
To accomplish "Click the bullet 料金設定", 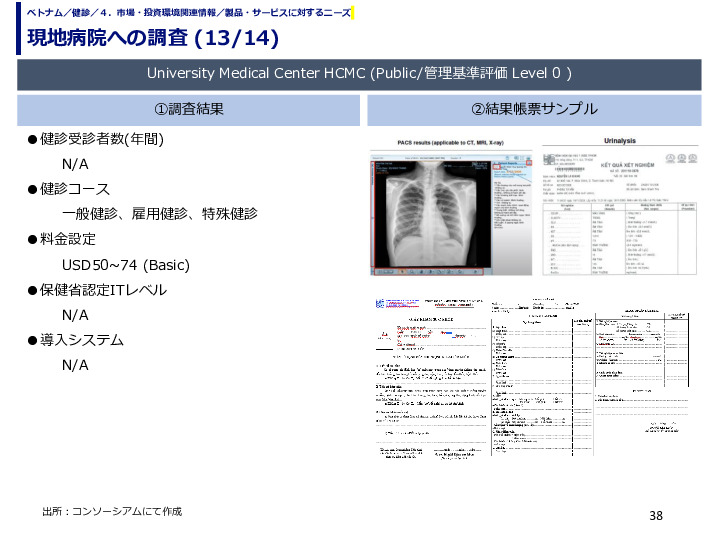I will coord(62,239).
